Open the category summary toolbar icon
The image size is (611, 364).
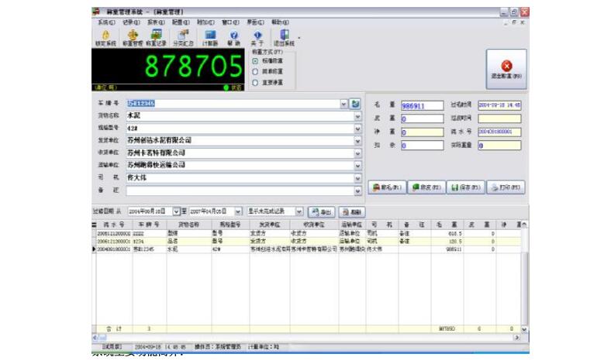(183, 38)
